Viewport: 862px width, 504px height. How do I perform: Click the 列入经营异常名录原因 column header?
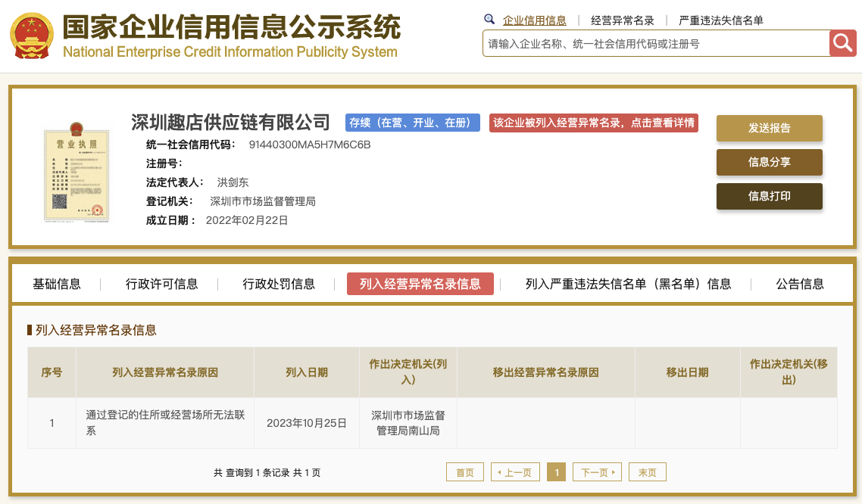tap(165, 372)
